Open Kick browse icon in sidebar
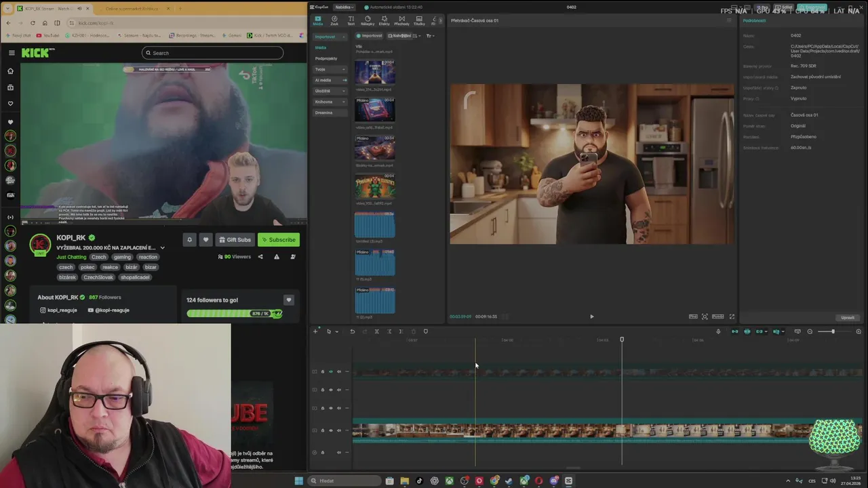The width and height of the screenshot is (868, 488). tap(10, 87)
